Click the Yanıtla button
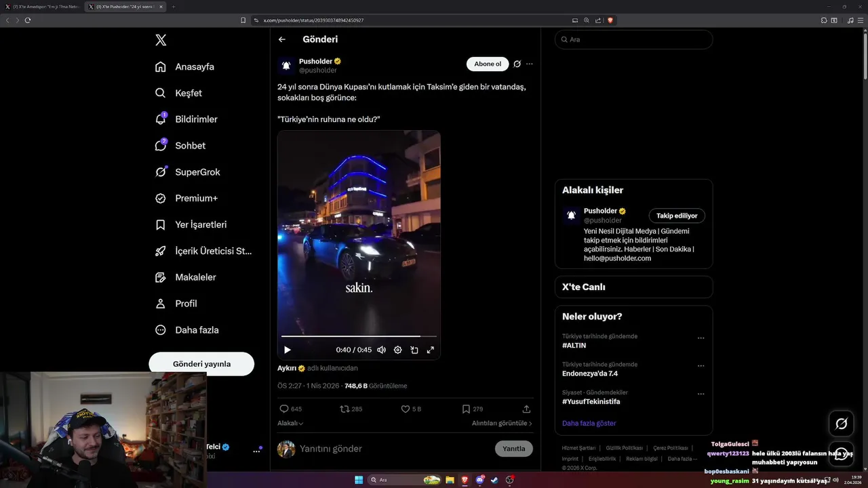The image size is (868, 488). click(514, 449)
